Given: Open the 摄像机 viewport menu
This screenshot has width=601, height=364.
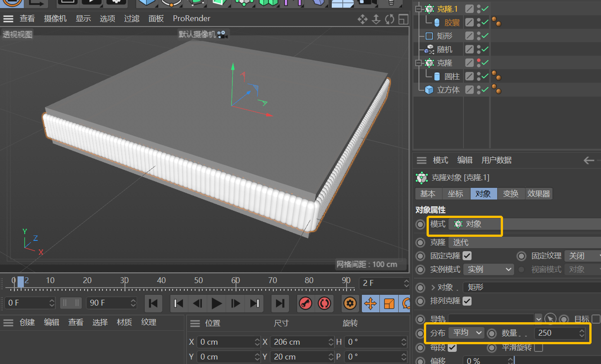Looking at the screenshot, I should tap(55, 18).
